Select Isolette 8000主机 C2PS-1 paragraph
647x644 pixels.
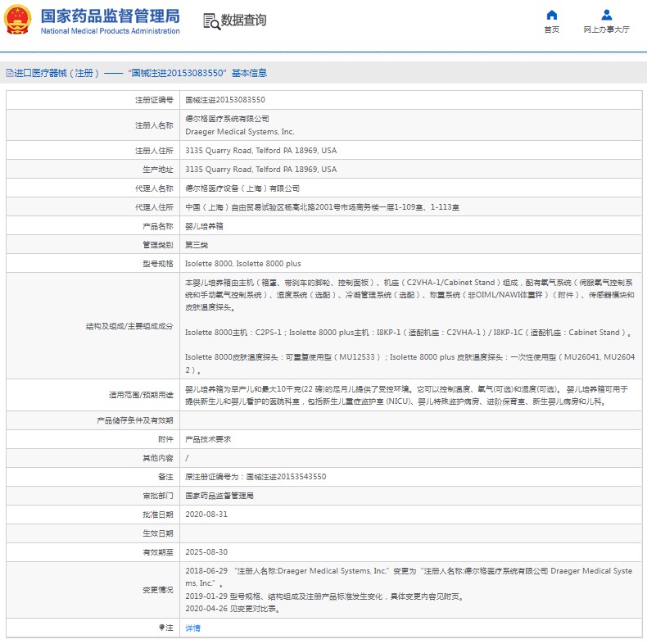[x=409, y=333]
